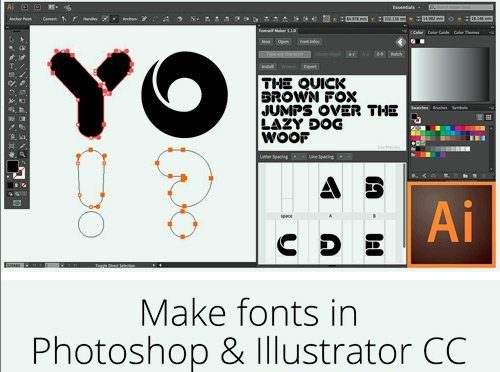Change screen mode at toolbox bottom
Image resolution: width=500 pixels, height=372 pixels.
point(17,203)
